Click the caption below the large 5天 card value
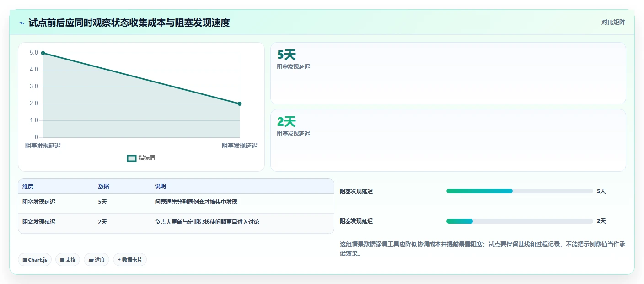This screenshot has height=284, width=644. click(x=293, y=67)
